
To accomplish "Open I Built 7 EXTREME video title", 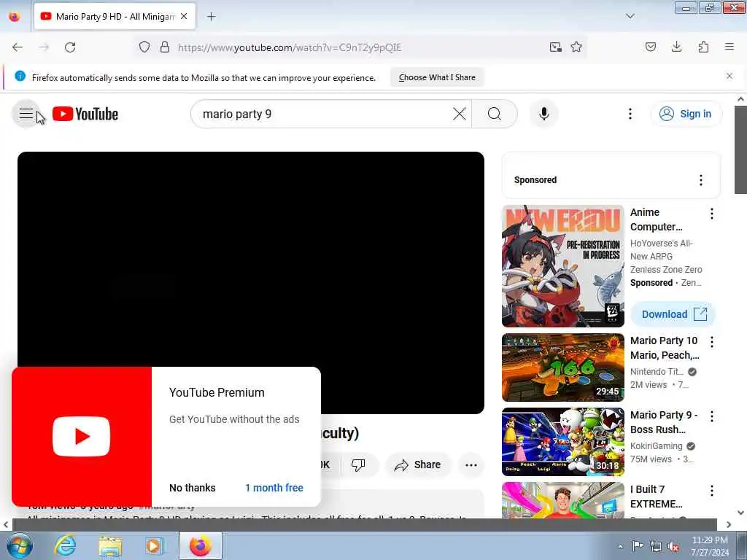I will pos(656,497).
